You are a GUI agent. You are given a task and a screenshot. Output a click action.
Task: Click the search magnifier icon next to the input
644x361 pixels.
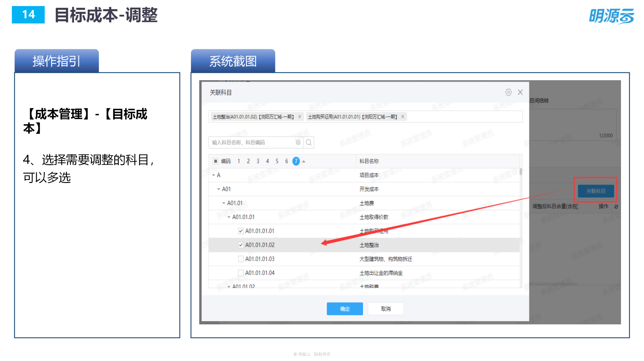pos(309,142)
